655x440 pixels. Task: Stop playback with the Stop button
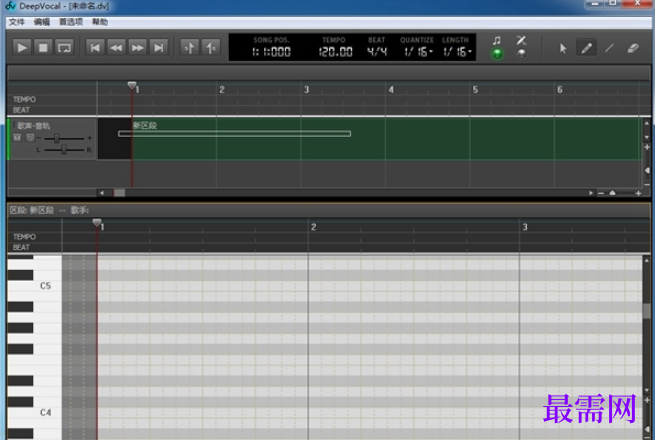tap(43, 48)
